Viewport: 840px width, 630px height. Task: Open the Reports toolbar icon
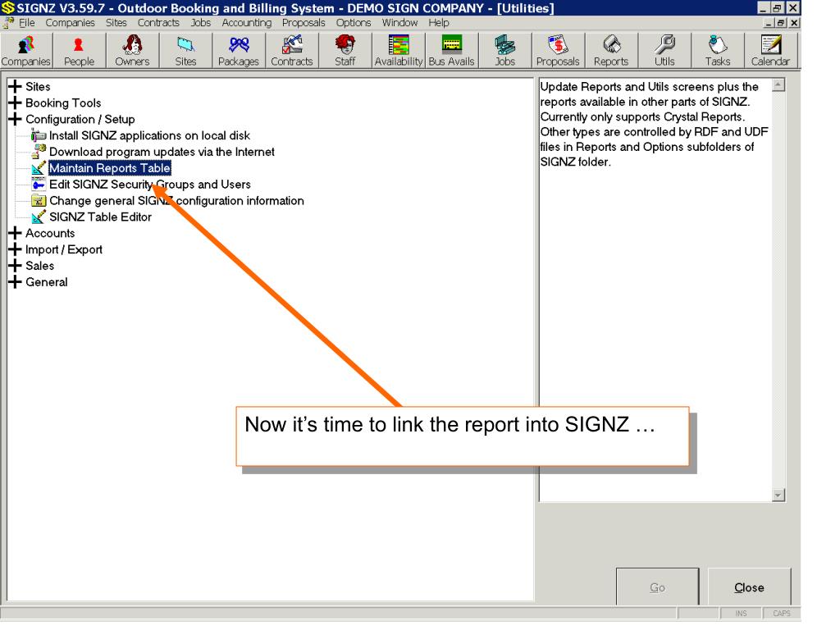point(610,50)
